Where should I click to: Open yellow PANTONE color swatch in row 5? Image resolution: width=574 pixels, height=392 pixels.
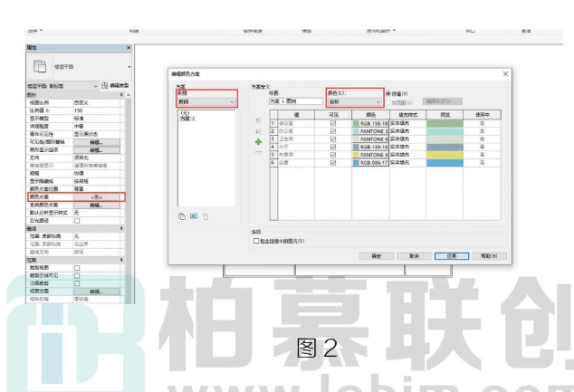pos(370,155)
